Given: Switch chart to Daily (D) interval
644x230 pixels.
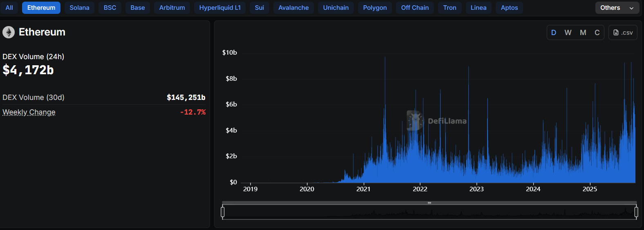Looking at the screenshot, I should pyautogui.click(x=554, y=33).
